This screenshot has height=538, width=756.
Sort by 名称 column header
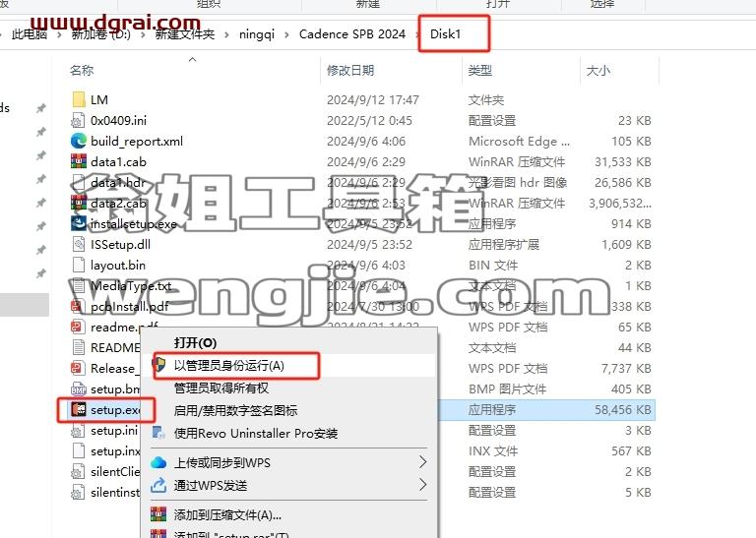(82, 70)
